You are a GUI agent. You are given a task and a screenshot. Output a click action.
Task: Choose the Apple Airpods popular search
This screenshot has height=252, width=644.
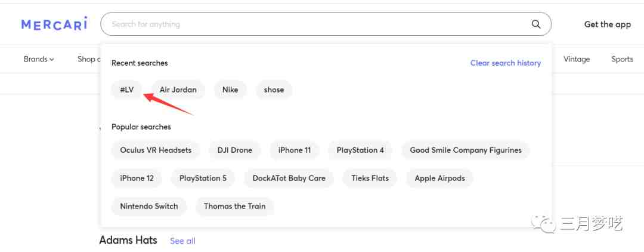pyautogui.click(x=439, y=178)
